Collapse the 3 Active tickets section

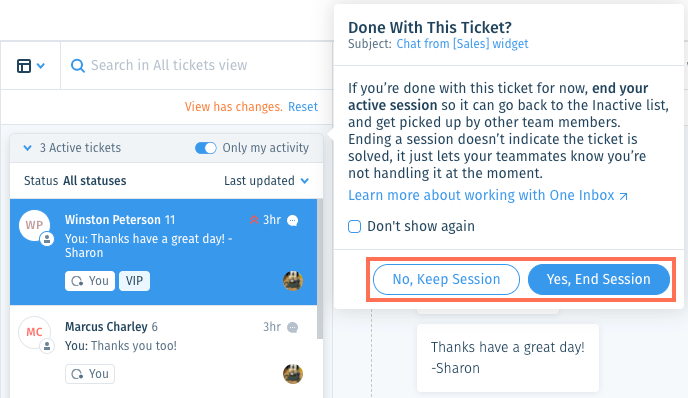[x=28, y=148]
